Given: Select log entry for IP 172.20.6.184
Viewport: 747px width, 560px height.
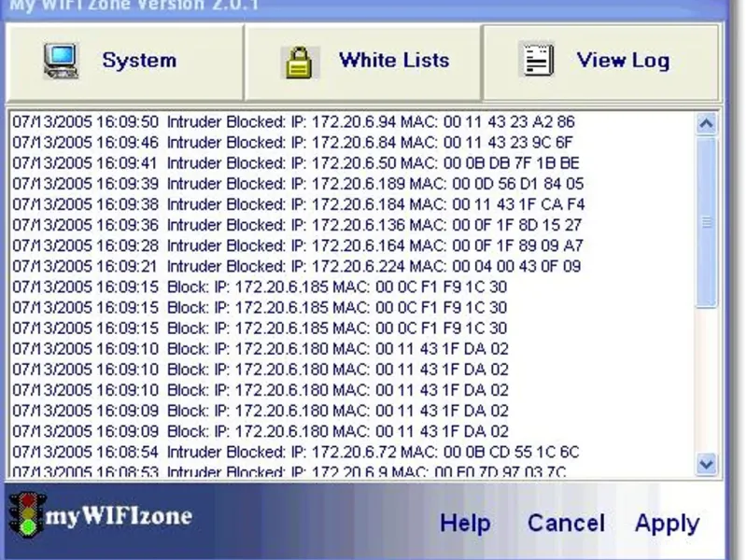Looking at the screenshot, I should coord(298,204).
